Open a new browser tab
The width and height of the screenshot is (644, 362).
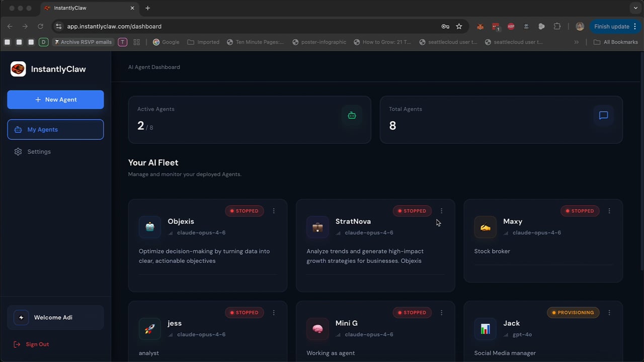click(147, 8)
